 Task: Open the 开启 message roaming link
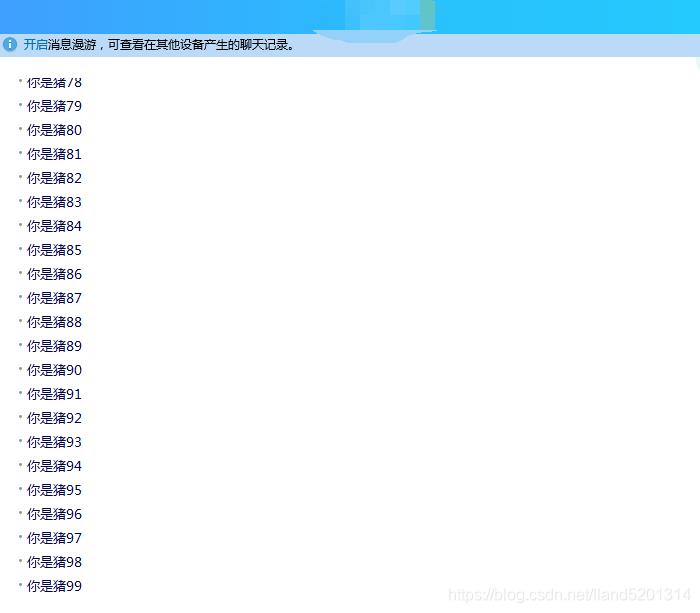[35, 45]
